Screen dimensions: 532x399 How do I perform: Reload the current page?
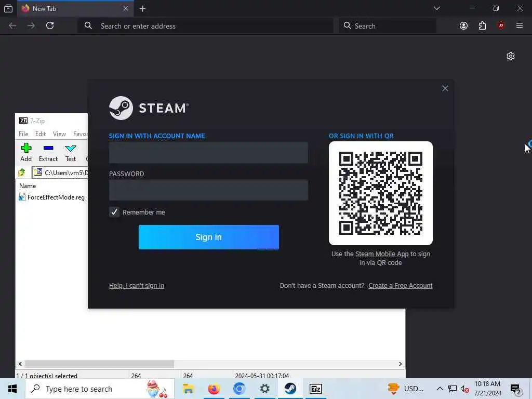pyautogui.click(x=50, y=26)
